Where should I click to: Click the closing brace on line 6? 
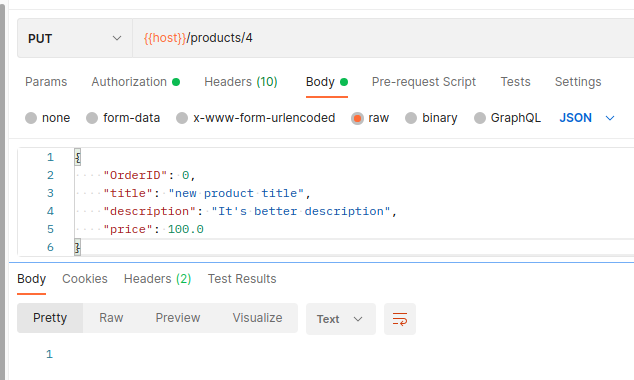point(78,247)
